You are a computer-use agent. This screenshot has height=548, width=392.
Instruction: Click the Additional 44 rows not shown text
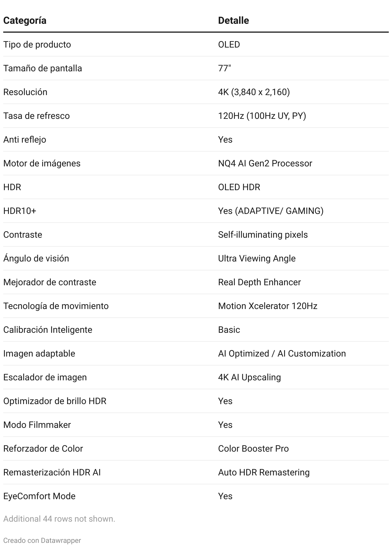[x=59, y=519]
